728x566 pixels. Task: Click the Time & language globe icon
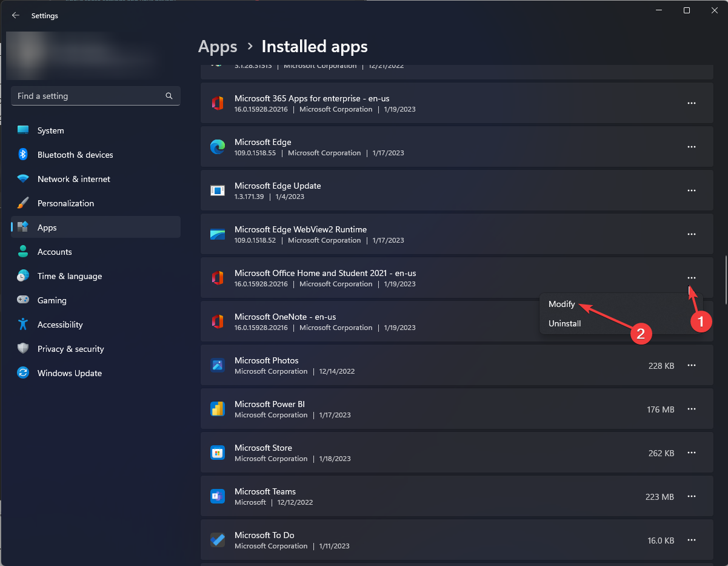tap(23, 276)
